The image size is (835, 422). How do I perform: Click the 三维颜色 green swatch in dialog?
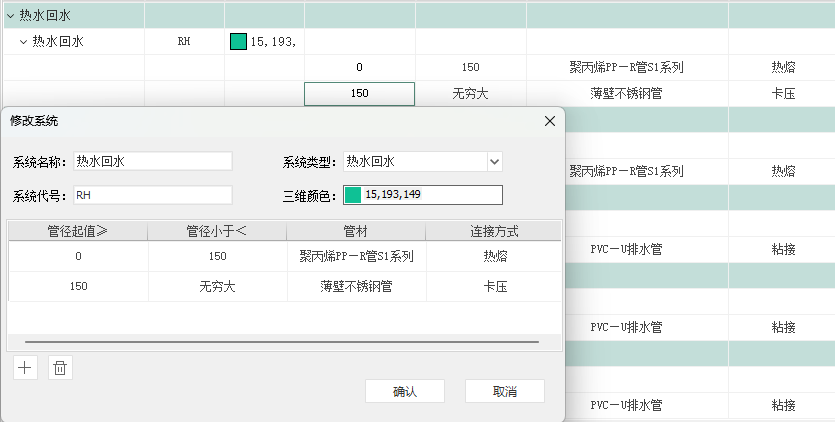point(353,194)
